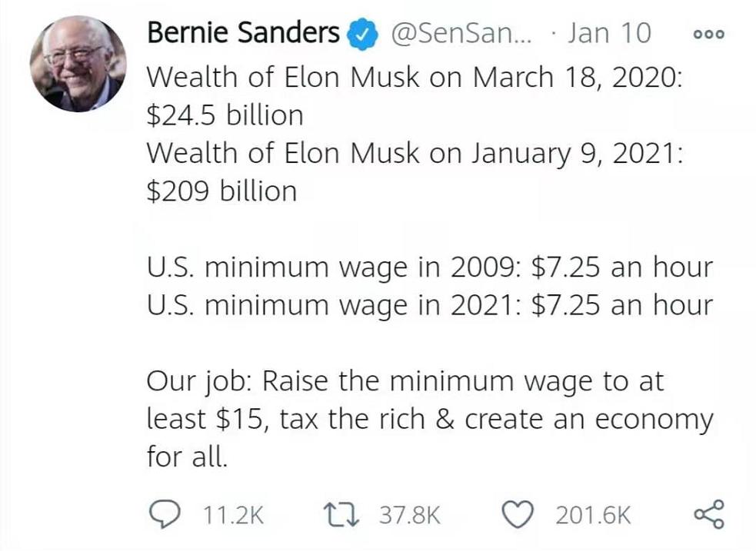
Task: Click the line mentioning January 9, 2021
Action: [415, 152]
